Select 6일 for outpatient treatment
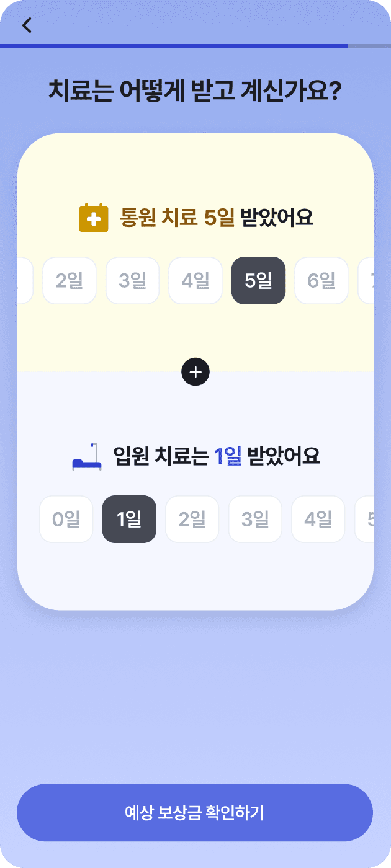Screen dimensions: 391x868 pyautogui.click(x=321, y=281)
